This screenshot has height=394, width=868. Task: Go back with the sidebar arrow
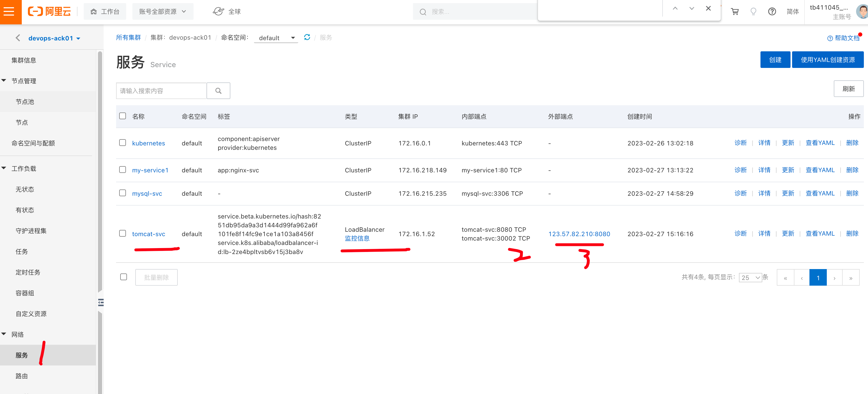click(18, 38)
